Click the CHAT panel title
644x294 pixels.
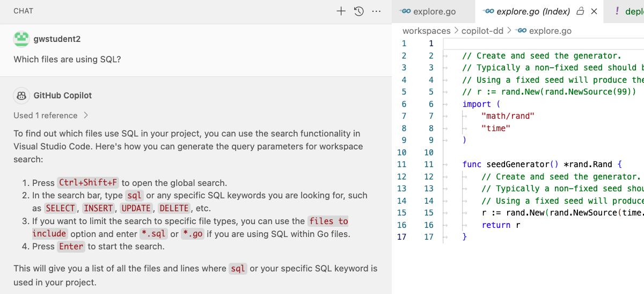pos(24,11)
